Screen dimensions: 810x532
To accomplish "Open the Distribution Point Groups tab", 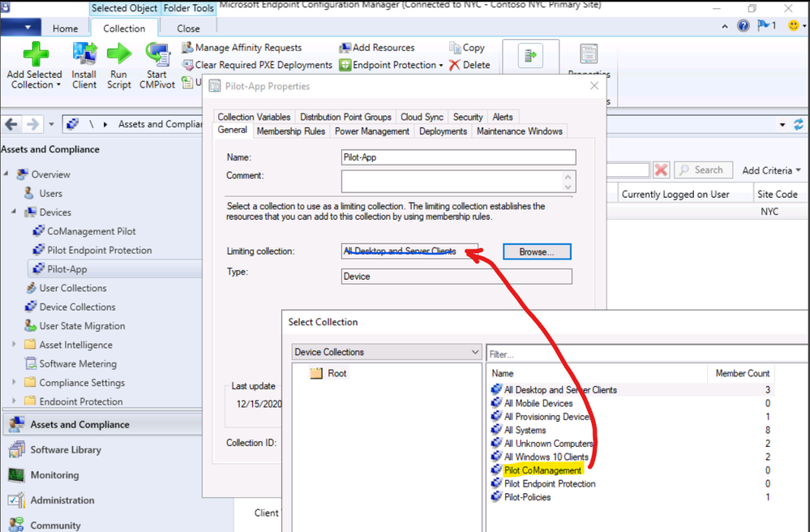I will [x=345, y=117].
